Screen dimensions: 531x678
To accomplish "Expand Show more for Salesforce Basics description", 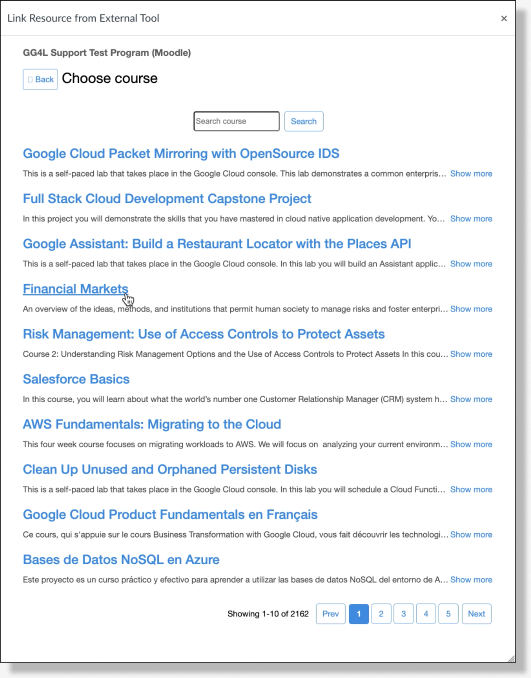I will (x=471, y=399).
